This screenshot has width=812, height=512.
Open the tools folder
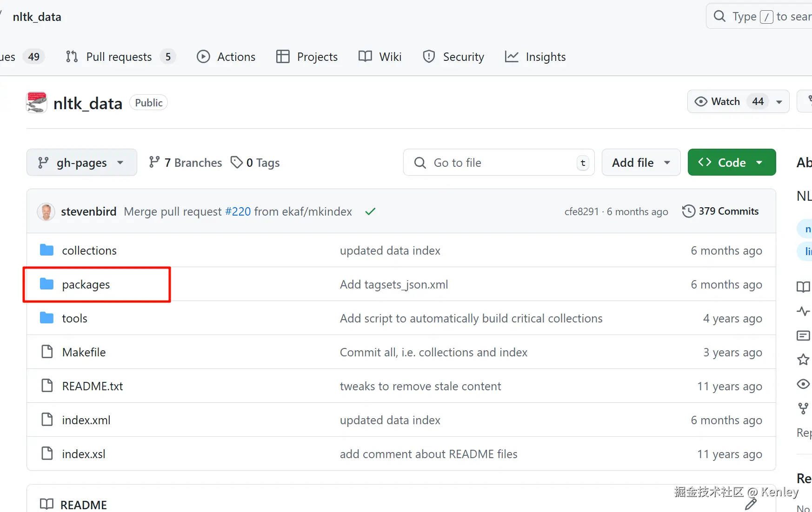point(74,318)
